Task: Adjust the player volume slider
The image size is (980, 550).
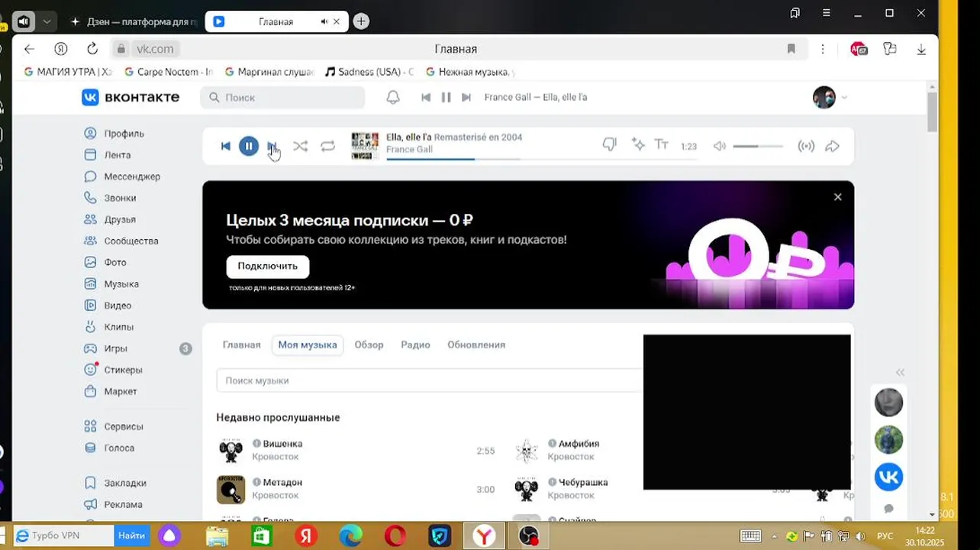Action: [x=758, y=146]
